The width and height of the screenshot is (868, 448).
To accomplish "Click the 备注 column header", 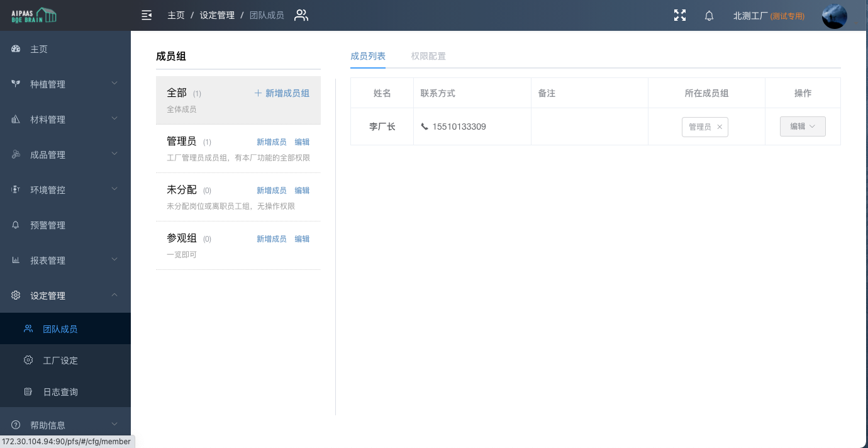I will pos(589,93).
